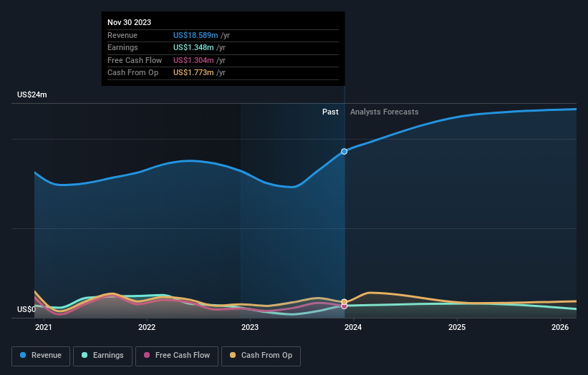
Task: Click the Revenue row label in tooltip
Action: (122, 35)
